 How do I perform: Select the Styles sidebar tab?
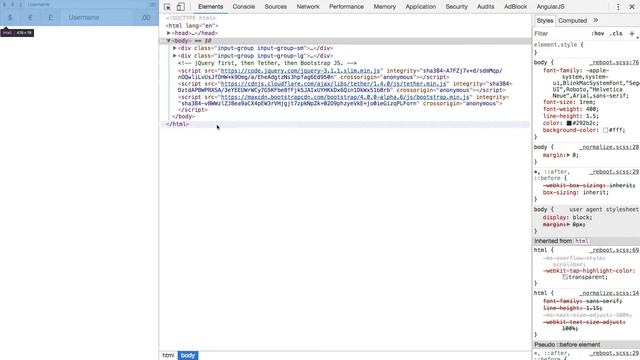click(x=544, y=20)
